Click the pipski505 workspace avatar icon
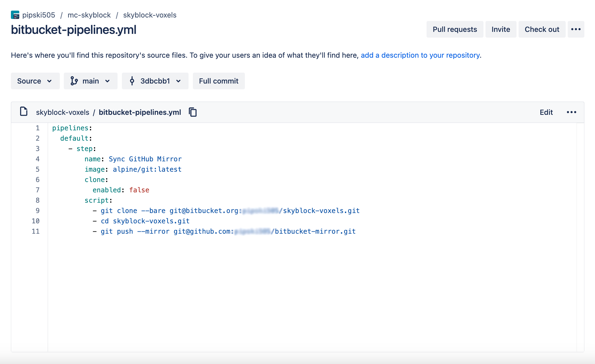Screen dimensions: 595x364 15,15
